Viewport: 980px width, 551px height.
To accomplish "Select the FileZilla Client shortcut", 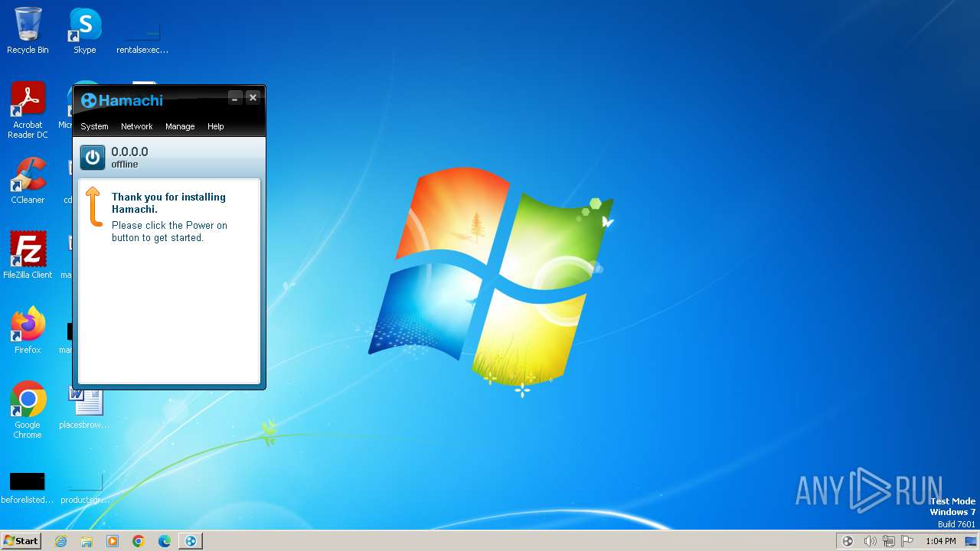I will [x=28, y=256].
